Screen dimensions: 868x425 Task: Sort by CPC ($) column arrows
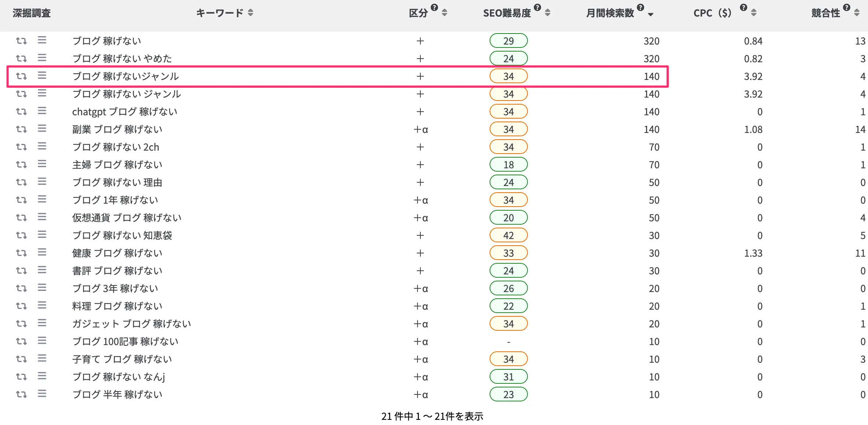click(754, 13)
